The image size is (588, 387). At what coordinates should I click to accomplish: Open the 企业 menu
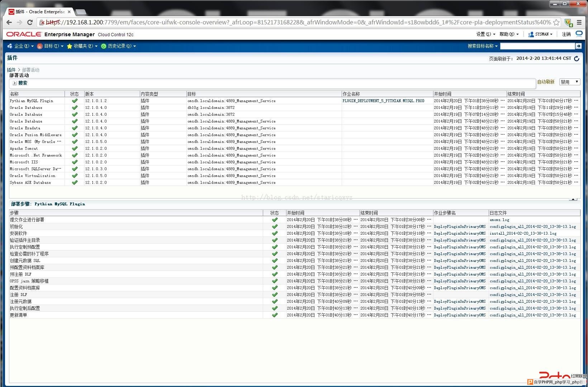point(20,46)
